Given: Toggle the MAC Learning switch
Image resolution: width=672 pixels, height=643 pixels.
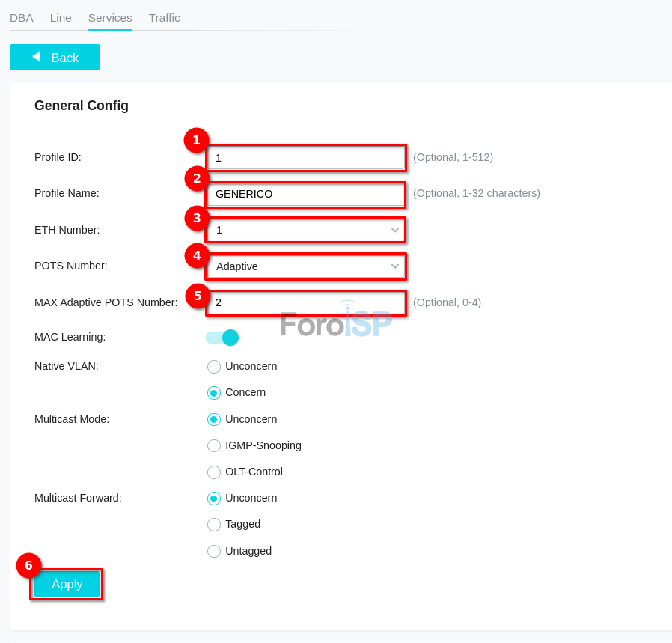Looking at the screenshot, I should 222,338.
